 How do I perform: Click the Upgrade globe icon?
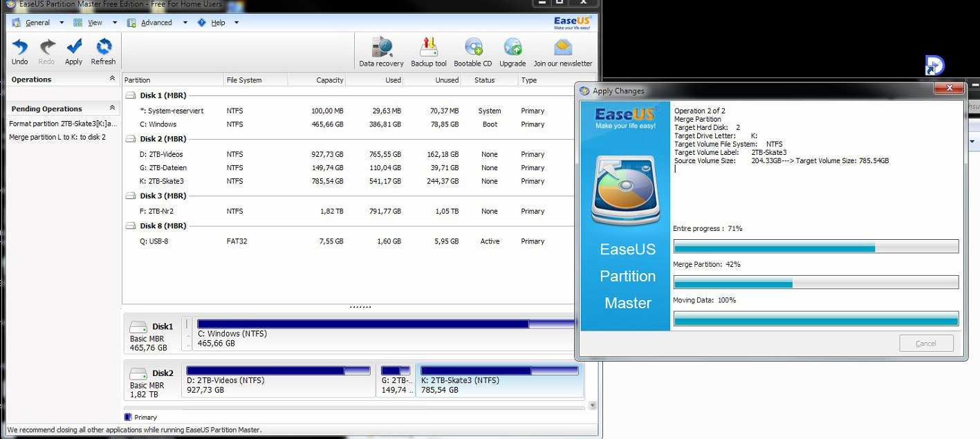pos(512,47)
